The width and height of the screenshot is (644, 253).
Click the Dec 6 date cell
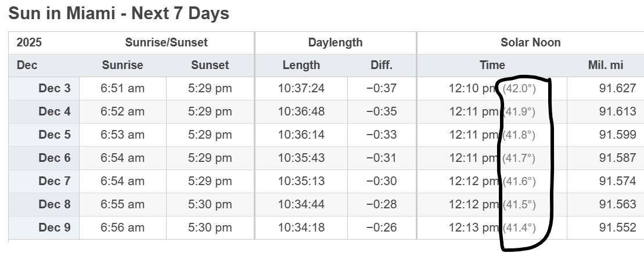click(x=54, y=158)
